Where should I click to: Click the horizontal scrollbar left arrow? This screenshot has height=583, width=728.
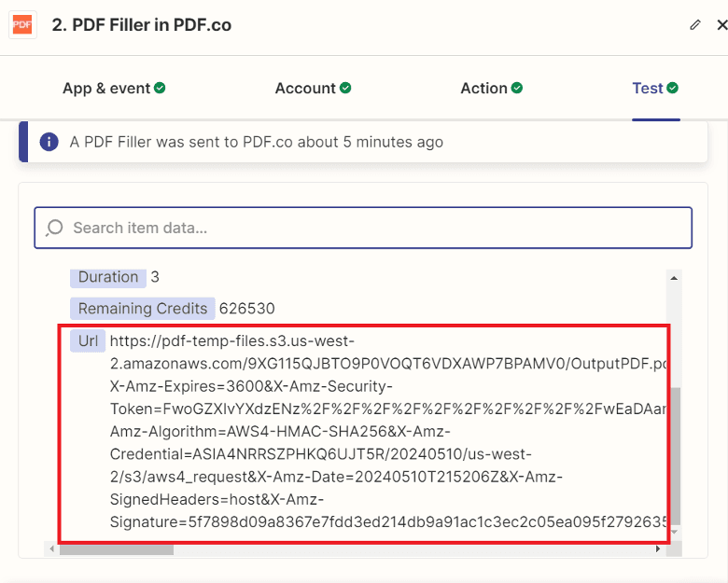[x=52, y=549]
